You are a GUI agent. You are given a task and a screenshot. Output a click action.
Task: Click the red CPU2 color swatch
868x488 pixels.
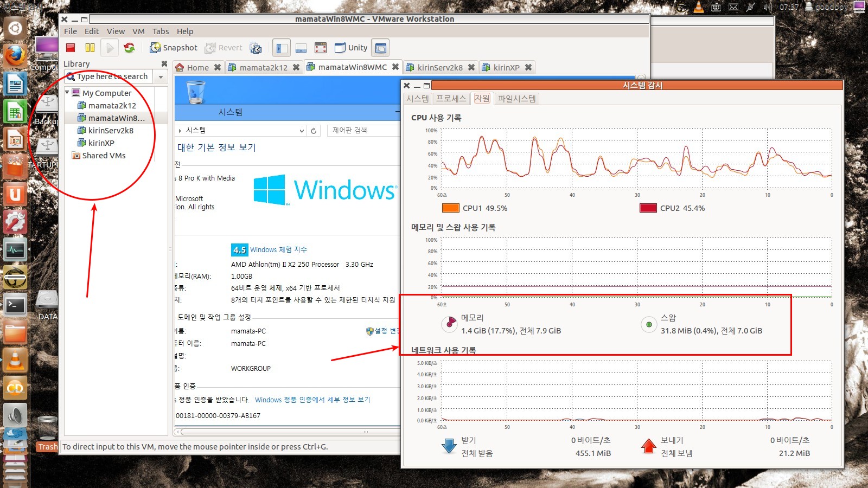click(648, 208)
